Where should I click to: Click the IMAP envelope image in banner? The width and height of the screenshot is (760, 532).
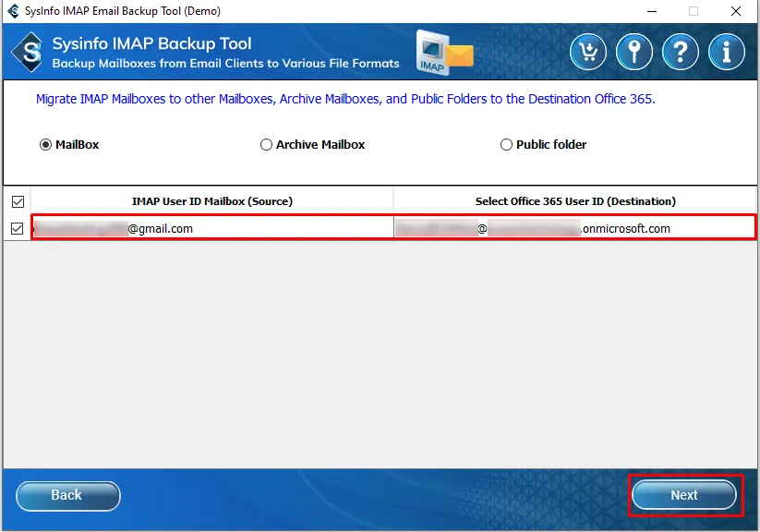tap(443, 52)
